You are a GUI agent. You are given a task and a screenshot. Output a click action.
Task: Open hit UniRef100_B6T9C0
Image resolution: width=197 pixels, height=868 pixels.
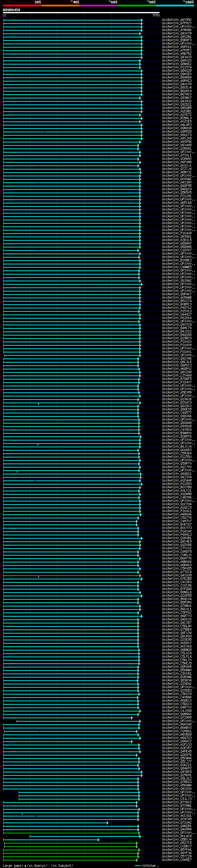pos(177,94)
